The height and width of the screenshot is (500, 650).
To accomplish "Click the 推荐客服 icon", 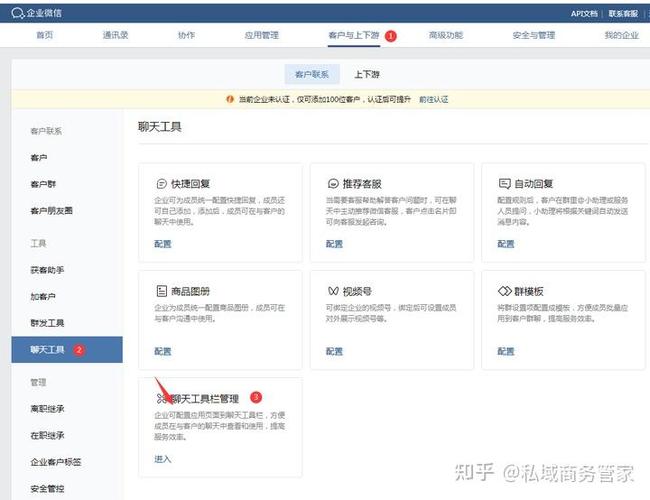I will pyautogui.click(x=333, y=184).
